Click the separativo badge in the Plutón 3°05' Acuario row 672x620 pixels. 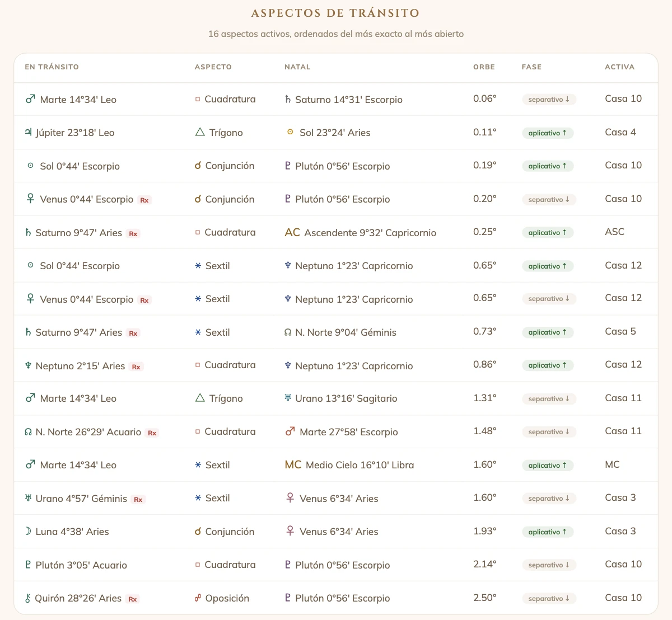(549, 565)
